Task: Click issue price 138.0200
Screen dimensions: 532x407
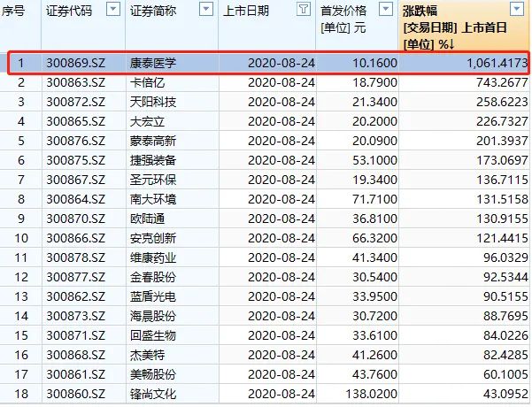Action: [x=371, y=394]
